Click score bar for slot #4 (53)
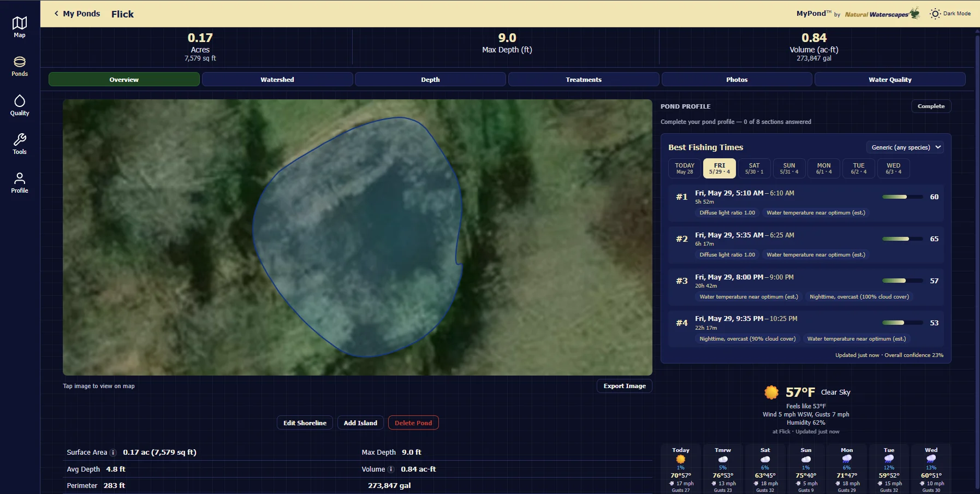The height and width of the screenshot is (494, 980). tap(902, 323)
